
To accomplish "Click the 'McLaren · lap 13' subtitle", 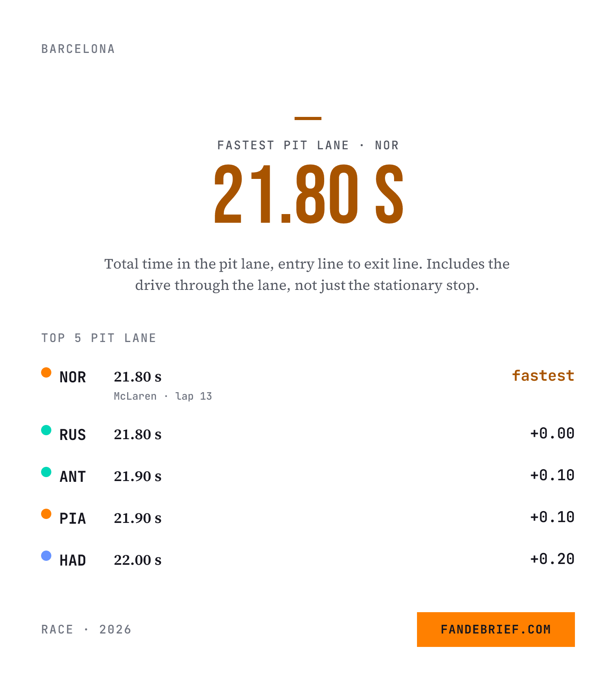I will point(163,396).
